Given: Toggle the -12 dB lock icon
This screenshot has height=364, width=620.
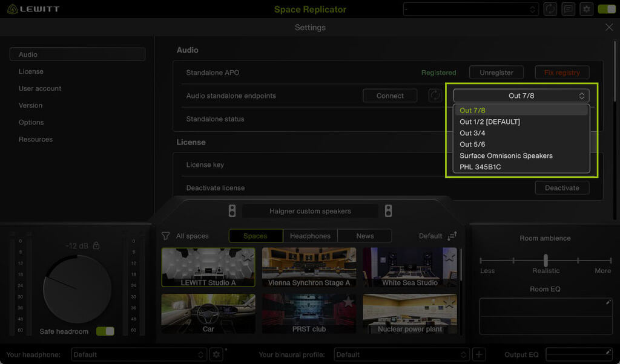Looking at the screenshot, I should click(x=96, y=245).
